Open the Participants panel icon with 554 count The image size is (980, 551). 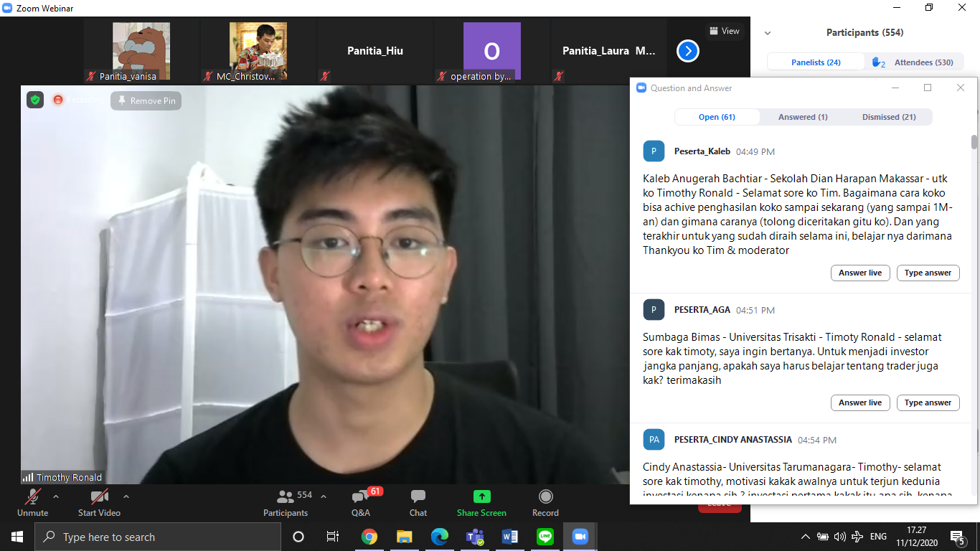286,496
